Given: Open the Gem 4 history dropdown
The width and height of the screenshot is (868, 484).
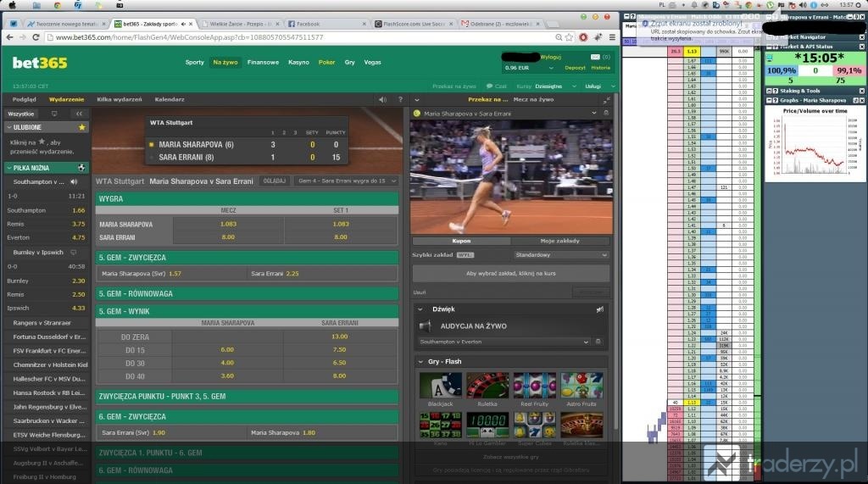Looking at the screenshot, I should click(x=347, y=181).
